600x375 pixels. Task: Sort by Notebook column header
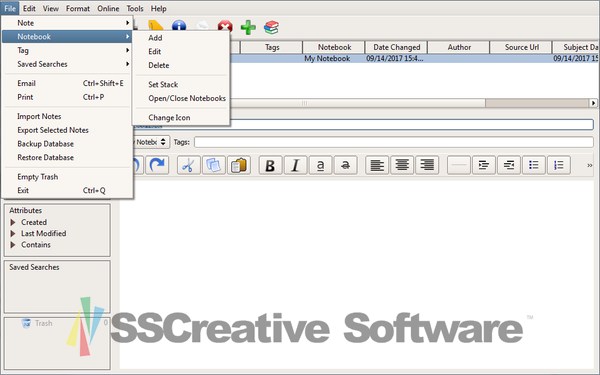[334, 47]
